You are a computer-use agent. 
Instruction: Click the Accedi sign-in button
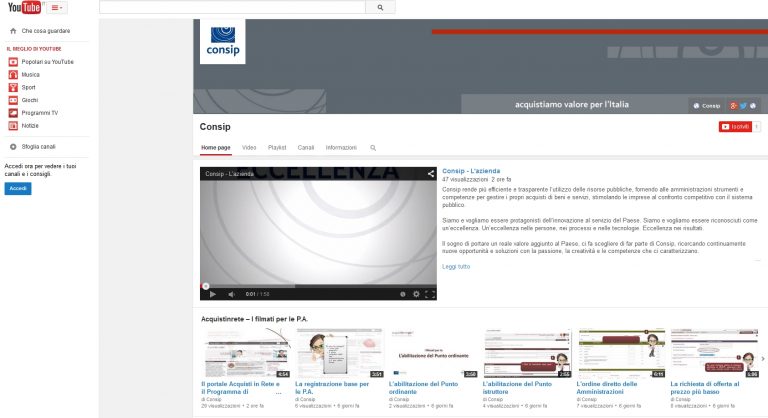pyautogui.click(x=18, y=188)
